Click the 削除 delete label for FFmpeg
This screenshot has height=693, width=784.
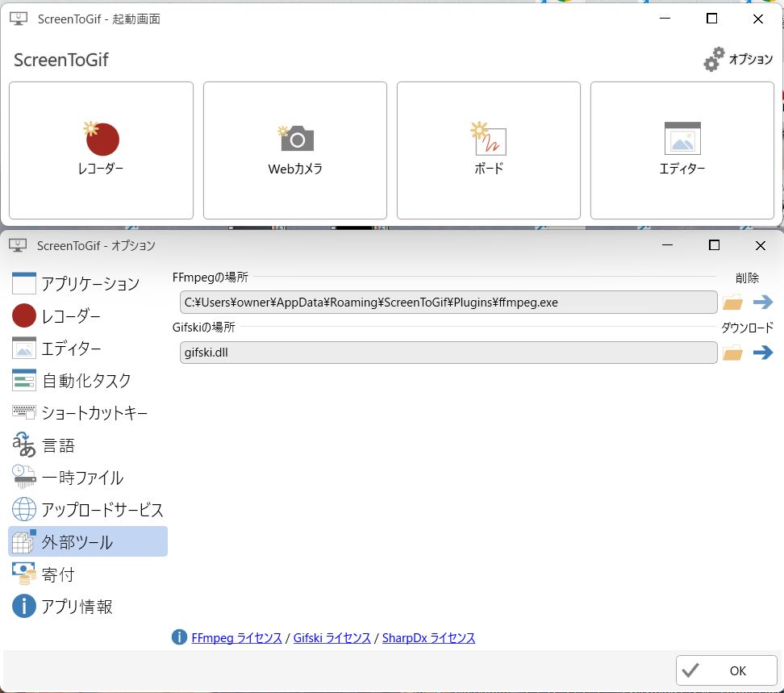(x=747, y=278)
